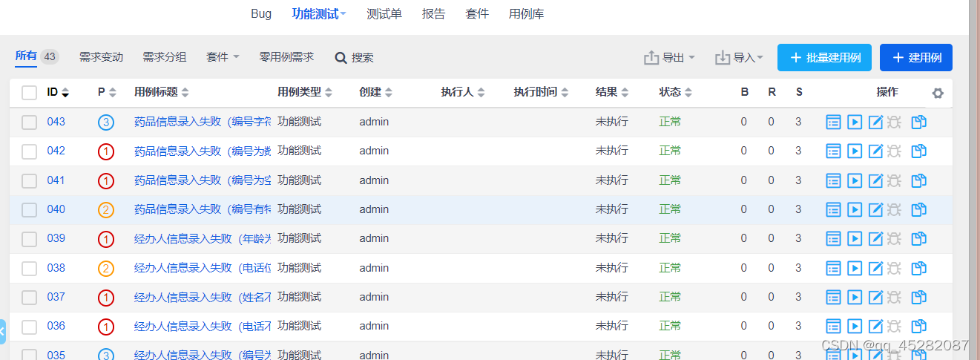Copy test case 043 using copy icon
This screenshot has height=360, width=980.
919,122
